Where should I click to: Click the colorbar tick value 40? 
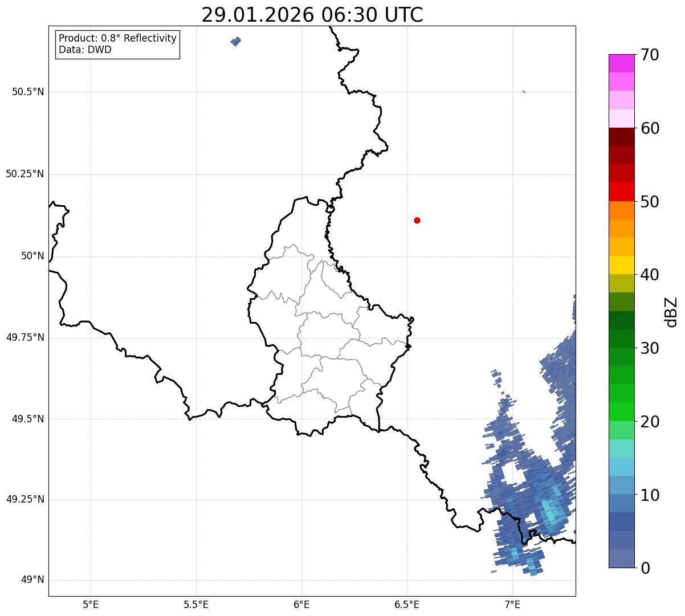coord(650,275)
